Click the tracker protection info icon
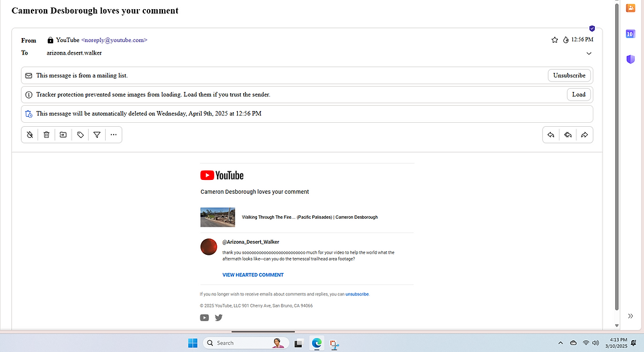The height and width of the screenshot is (352, 644). click(x=29, y=95)
